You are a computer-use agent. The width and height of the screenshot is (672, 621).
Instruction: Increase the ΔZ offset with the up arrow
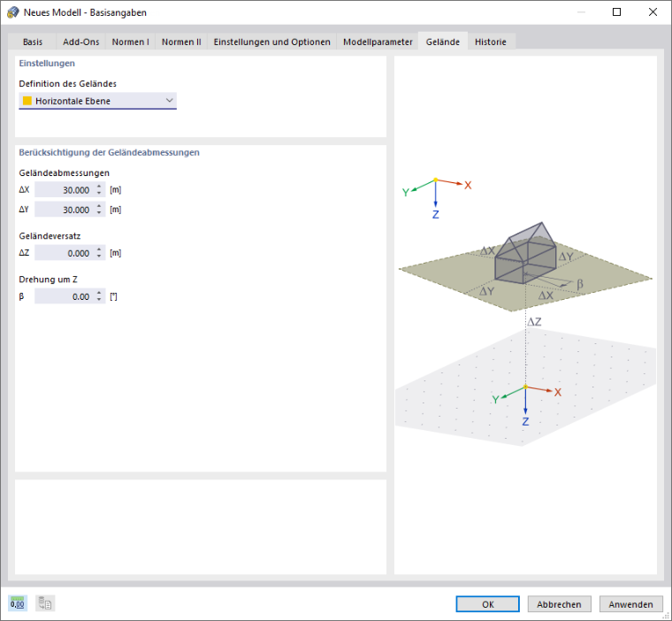click(99, 249)
